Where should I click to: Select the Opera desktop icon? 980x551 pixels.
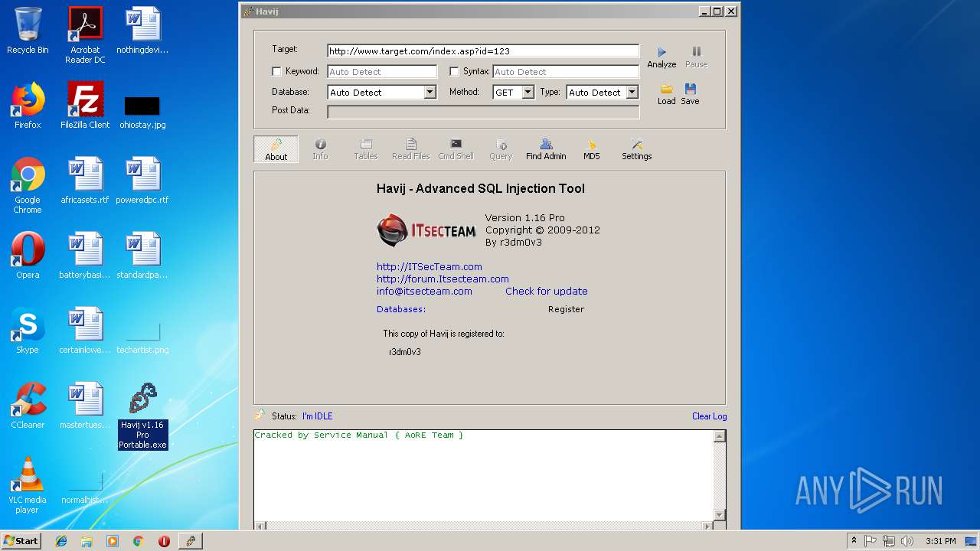pos(28,256)
